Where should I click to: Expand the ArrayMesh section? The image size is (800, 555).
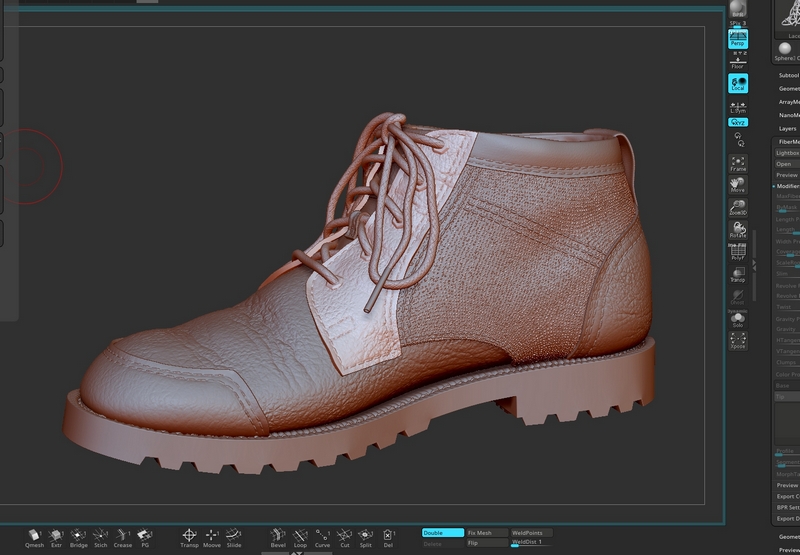pos(788,101)
